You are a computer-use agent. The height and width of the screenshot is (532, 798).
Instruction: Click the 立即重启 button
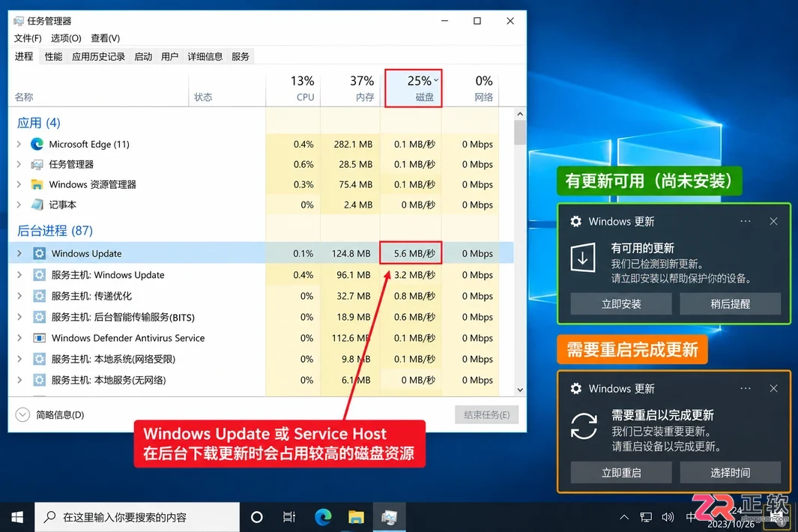pos(621,473)
